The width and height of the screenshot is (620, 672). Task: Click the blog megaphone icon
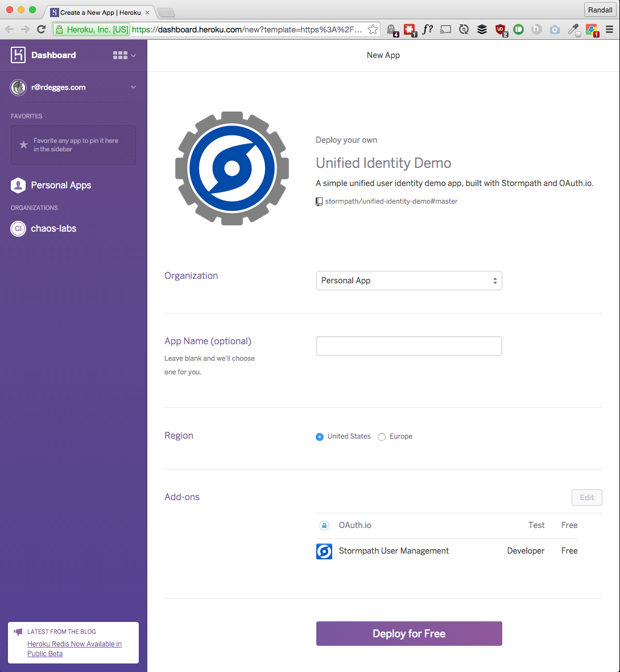[x=18, y=632]
